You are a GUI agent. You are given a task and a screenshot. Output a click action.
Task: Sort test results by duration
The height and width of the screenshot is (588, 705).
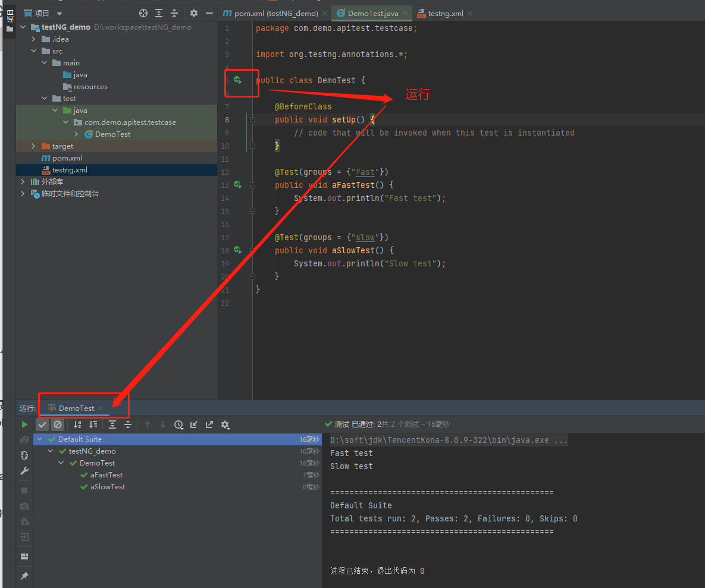click(x=93, y=424)
